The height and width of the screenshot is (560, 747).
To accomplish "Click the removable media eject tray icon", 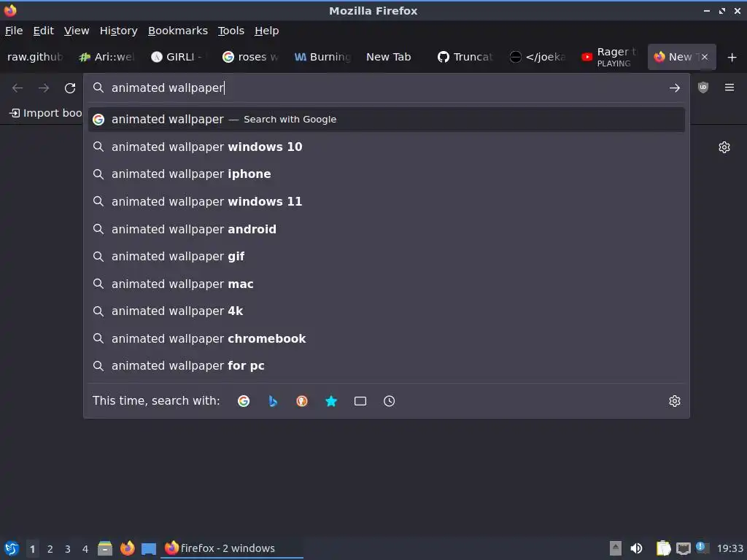I will (616, 548).
